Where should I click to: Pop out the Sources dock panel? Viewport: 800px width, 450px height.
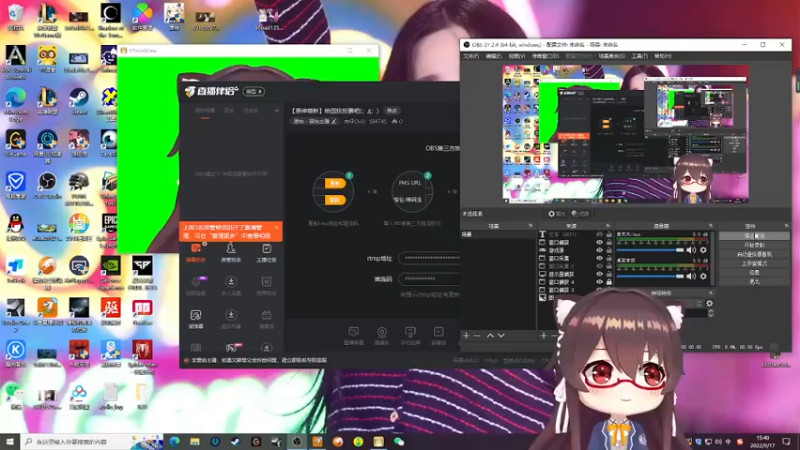608,226
